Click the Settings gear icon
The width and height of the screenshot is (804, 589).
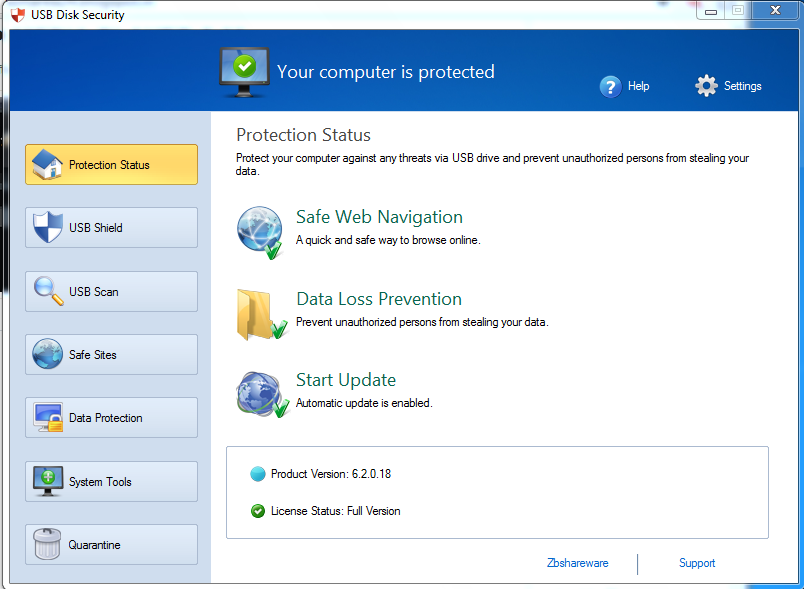(707, 86)
